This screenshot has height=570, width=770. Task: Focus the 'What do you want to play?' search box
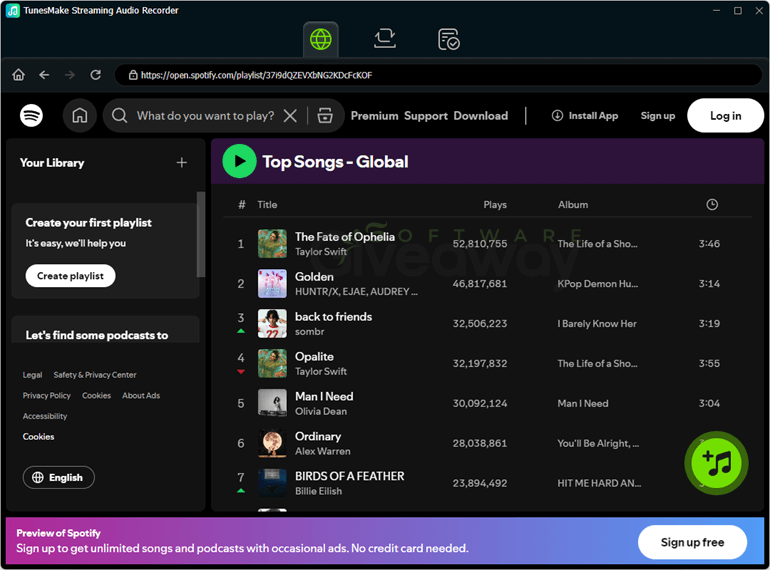click(x=205, y=116)
